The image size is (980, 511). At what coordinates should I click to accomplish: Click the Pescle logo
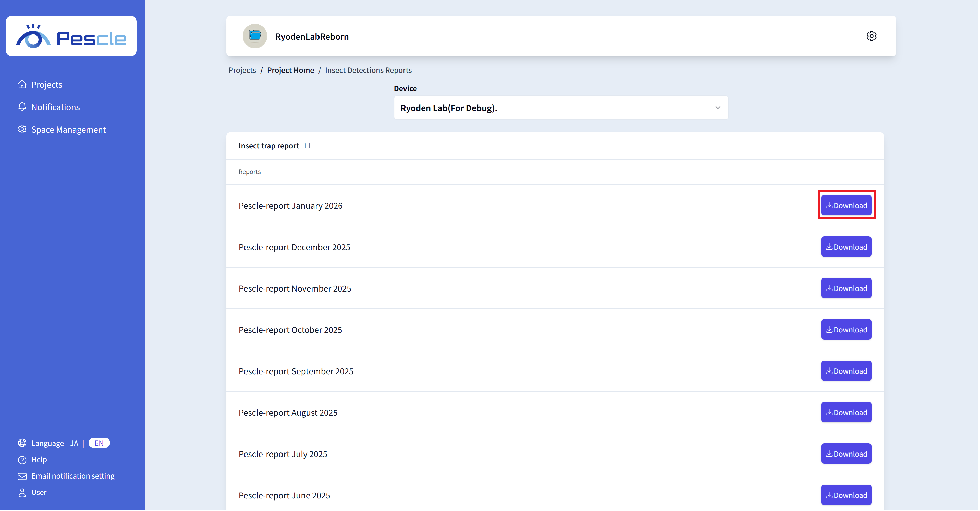[x=71, y=36]
